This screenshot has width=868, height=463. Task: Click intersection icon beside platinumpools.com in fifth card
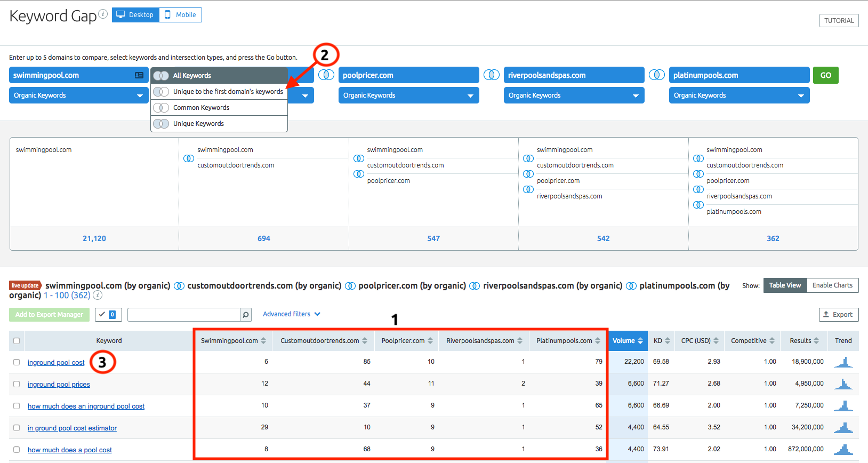coord(698,205)
